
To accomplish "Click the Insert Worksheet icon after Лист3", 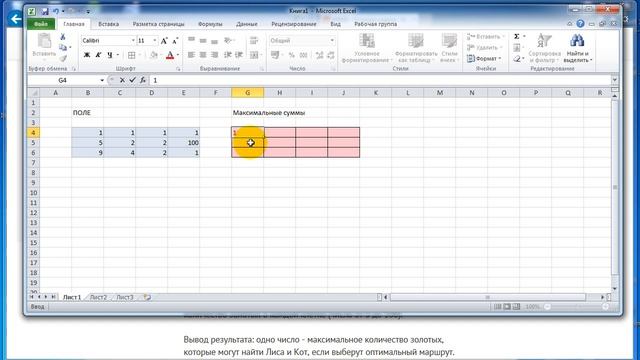I will coord(147,298).
